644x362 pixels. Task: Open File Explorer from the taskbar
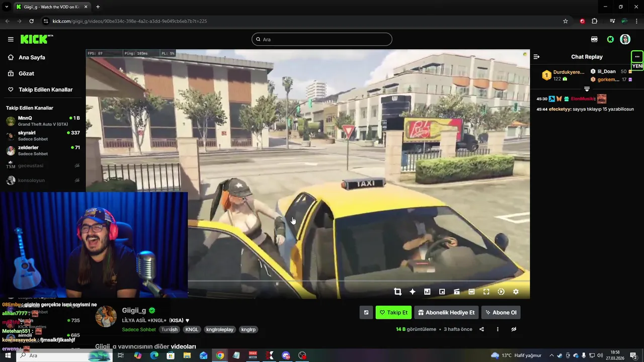click(187, 355)
